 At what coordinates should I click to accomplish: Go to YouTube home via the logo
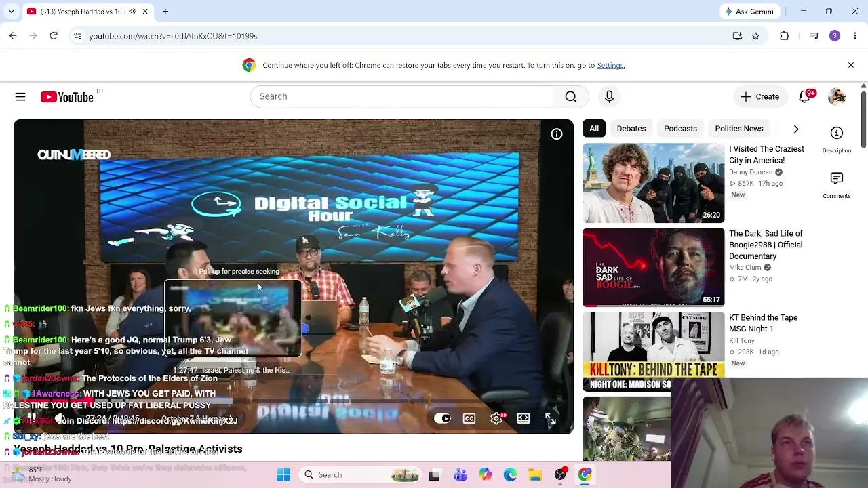pos(66,97)
